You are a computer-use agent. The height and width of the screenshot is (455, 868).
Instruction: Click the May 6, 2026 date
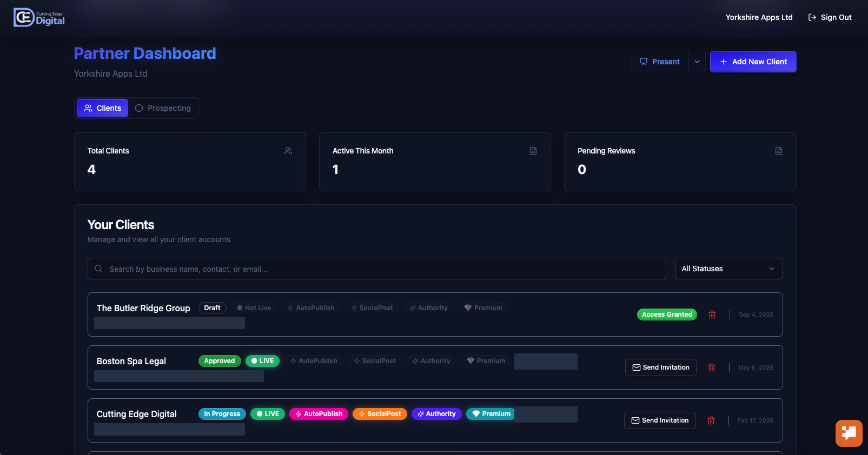(756, 367)
